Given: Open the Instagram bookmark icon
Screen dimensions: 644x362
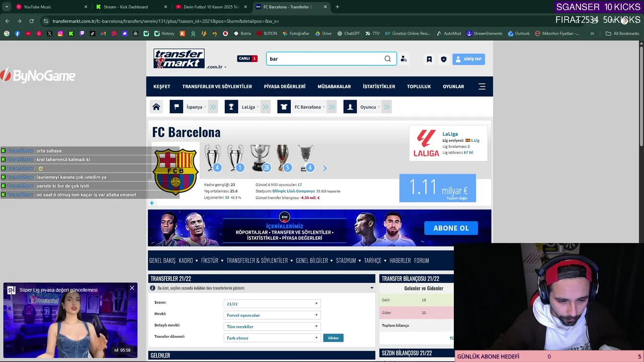Looking at the screenshot, I should pyautogui.click(x=60, y=34).
